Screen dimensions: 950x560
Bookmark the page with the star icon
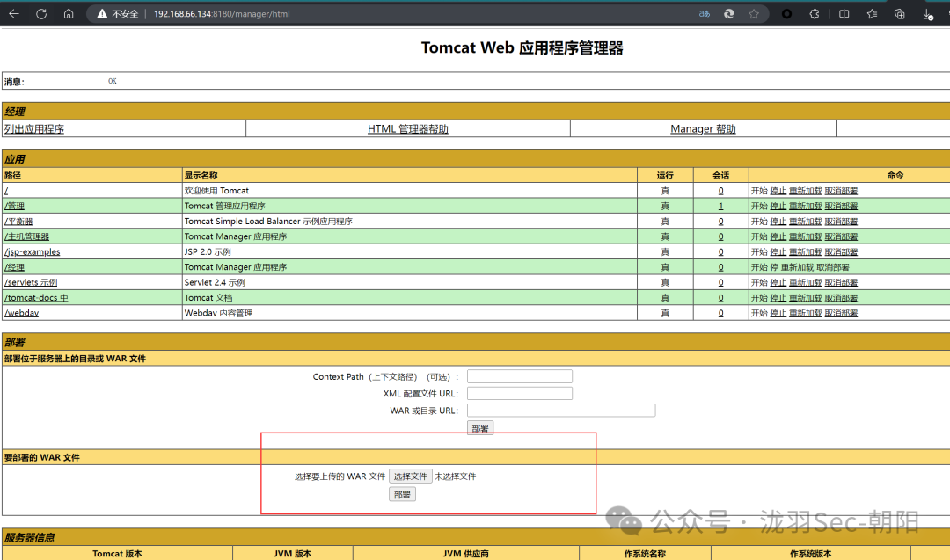click(754, 14)
